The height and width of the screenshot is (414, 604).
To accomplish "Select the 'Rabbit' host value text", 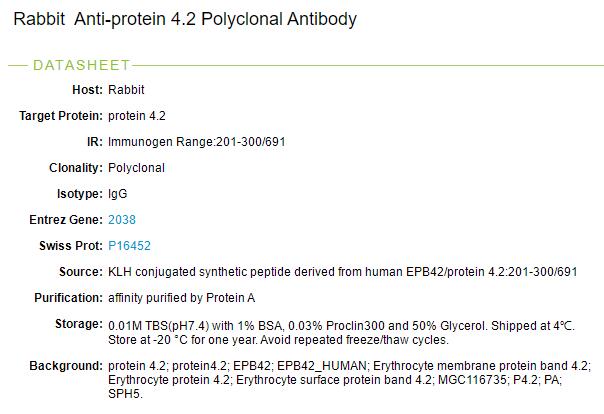I will (126, 90).
